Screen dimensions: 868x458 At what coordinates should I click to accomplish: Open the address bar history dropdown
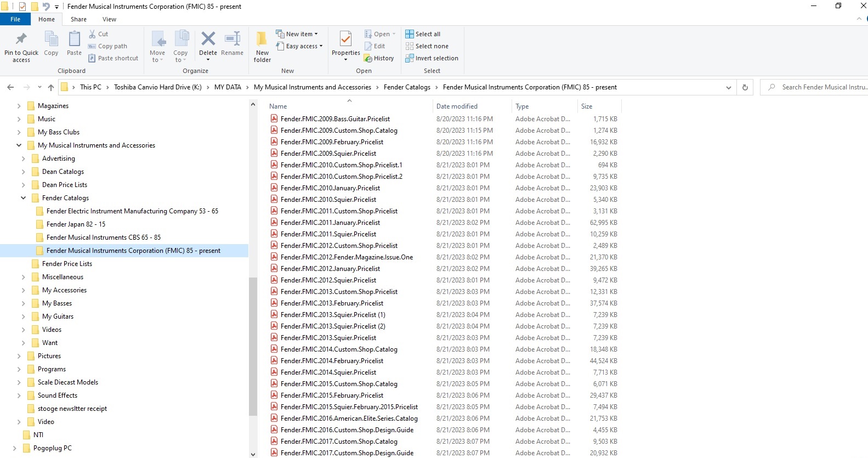[x=729, y=87]
